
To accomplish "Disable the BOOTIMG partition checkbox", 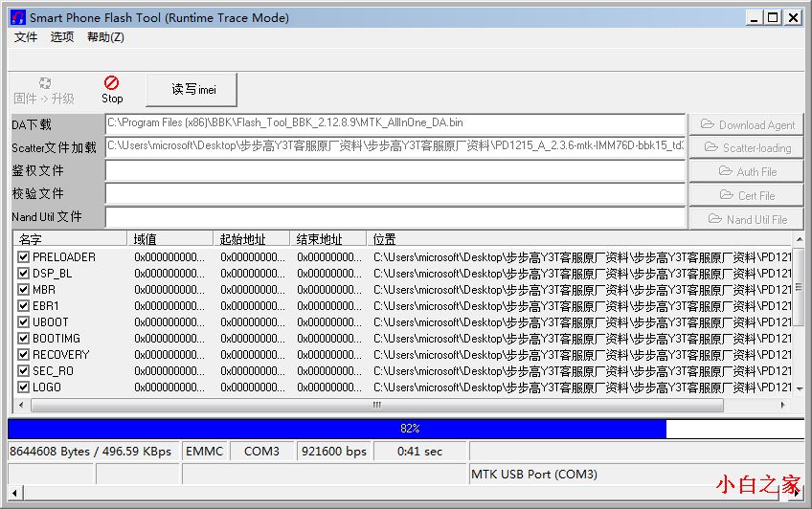I will pyautogui.click(x=23, y=339).
